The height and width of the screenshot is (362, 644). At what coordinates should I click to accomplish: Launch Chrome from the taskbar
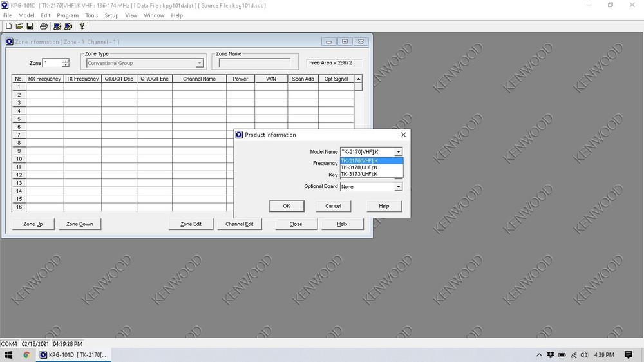(x=26, y=355)
